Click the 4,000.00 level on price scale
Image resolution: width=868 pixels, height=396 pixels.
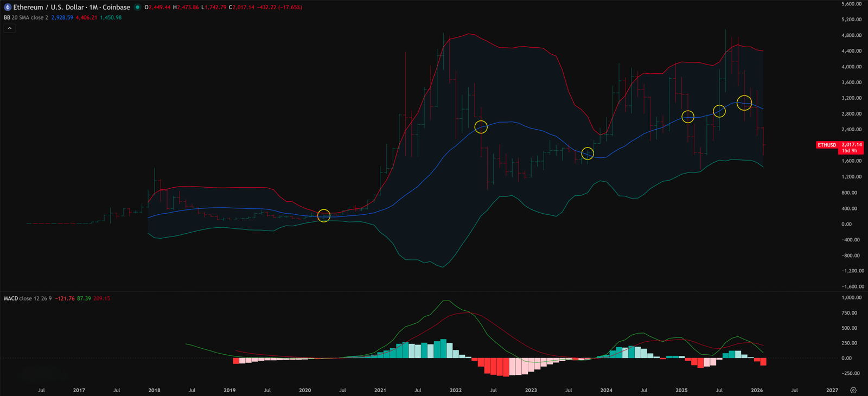851,67
